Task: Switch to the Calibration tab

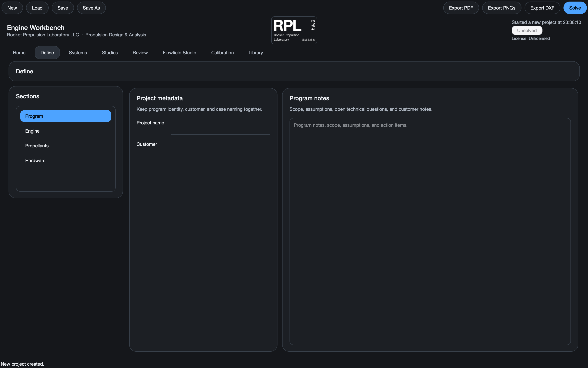Action: (x=222, y=53)
